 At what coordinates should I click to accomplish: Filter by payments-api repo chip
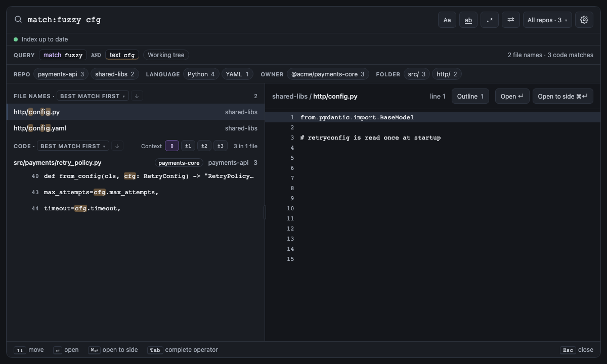click(x=61, y=74)
